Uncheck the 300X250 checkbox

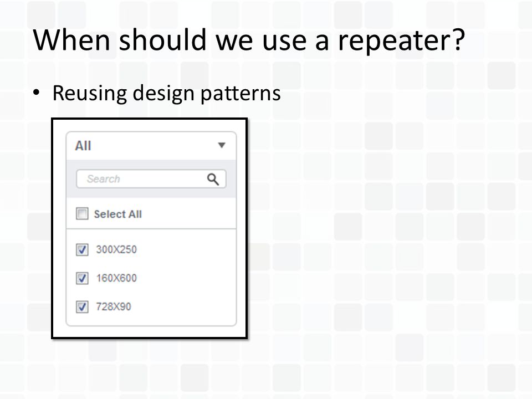[82, 249]
